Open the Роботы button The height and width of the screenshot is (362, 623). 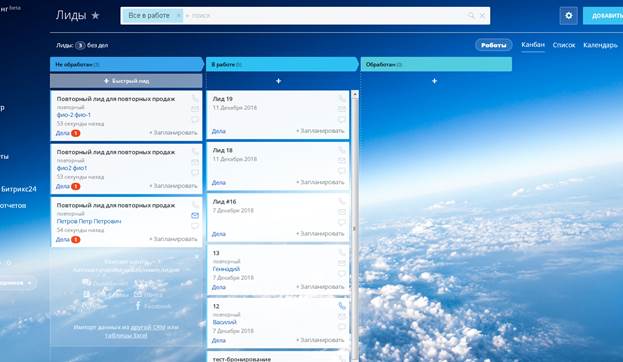494,45
